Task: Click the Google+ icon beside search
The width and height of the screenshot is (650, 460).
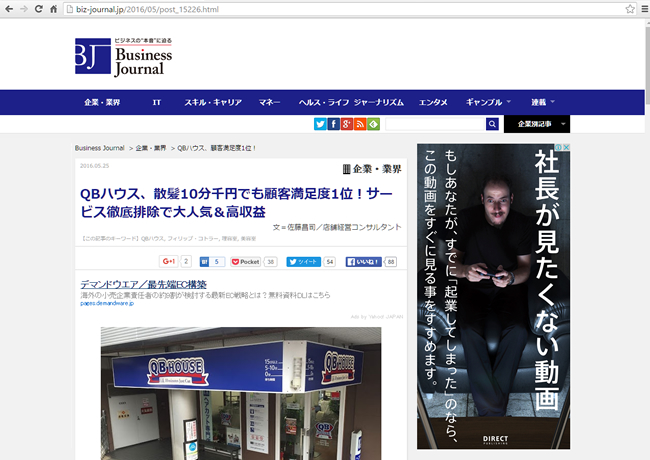Action: pos(347,124)
